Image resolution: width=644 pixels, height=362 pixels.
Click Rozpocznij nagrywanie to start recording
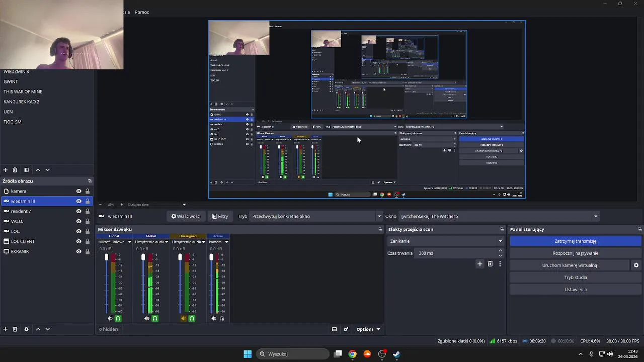pyautogui.click(x=576, y=253)
